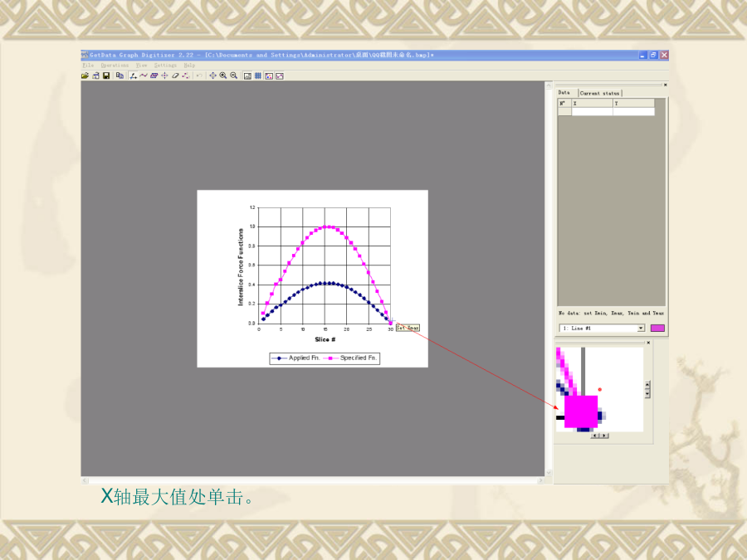Screen dimensions: 747x560
Task: Click the magenta line color swatch
Action: click(657, 329)
